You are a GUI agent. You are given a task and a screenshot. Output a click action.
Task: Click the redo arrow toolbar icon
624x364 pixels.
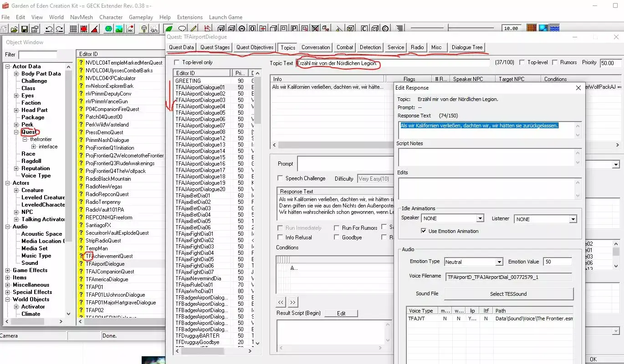59,29
